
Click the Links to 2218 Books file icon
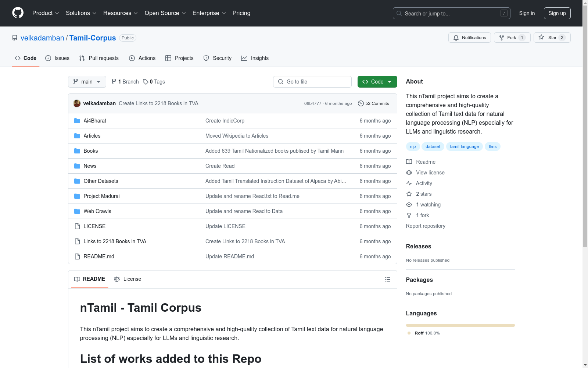click(77, 241)
